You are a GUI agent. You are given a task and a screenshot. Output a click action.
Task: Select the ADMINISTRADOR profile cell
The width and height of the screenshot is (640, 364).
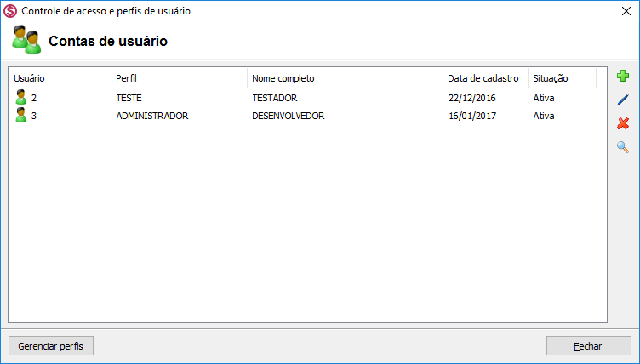coord(151,116)
